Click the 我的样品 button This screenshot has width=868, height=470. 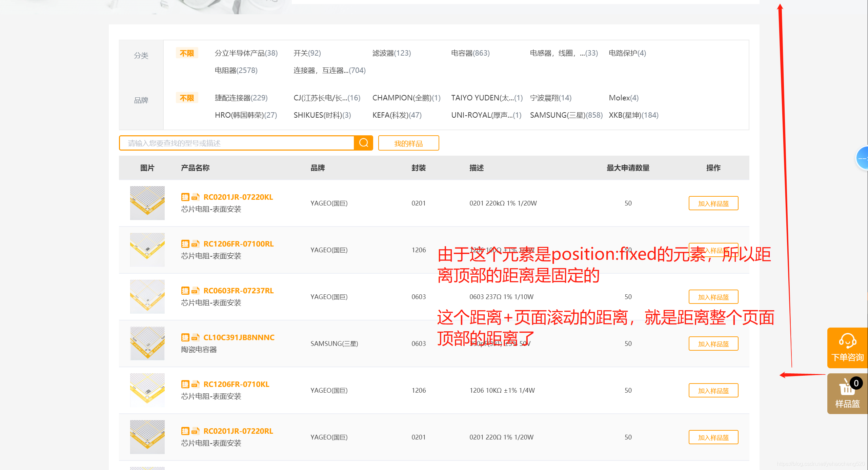coord(408,143)
